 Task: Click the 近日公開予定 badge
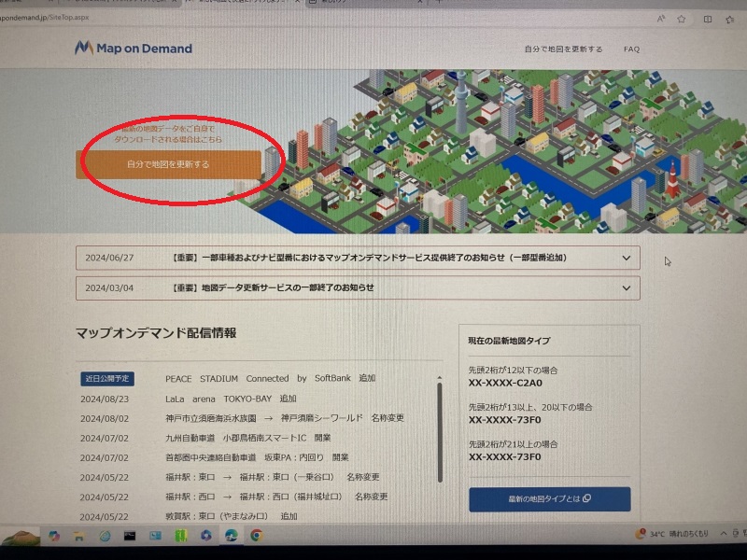coord(107,379)
